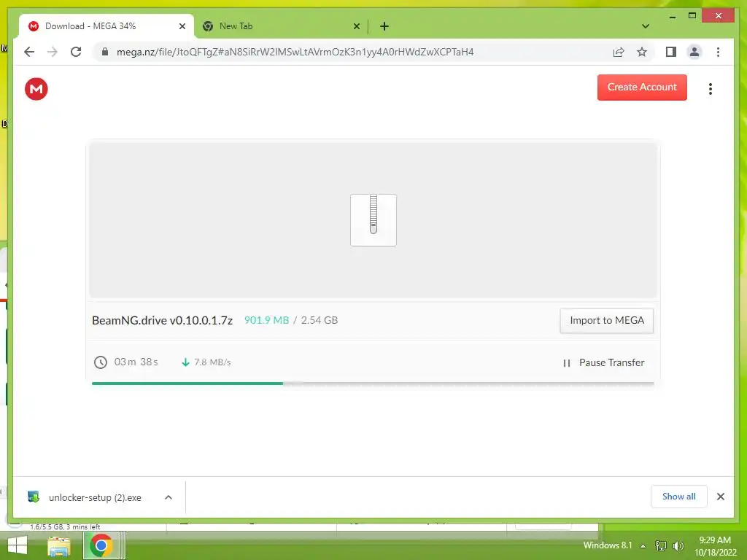Click the download speed arrow icon

coord(185,362)
